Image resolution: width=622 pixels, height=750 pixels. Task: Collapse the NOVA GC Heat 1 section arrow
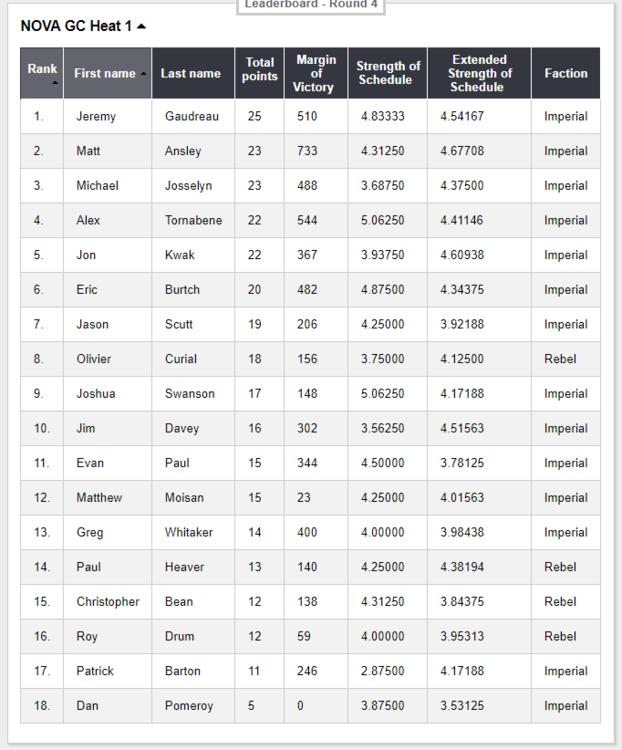coord(142,26)
